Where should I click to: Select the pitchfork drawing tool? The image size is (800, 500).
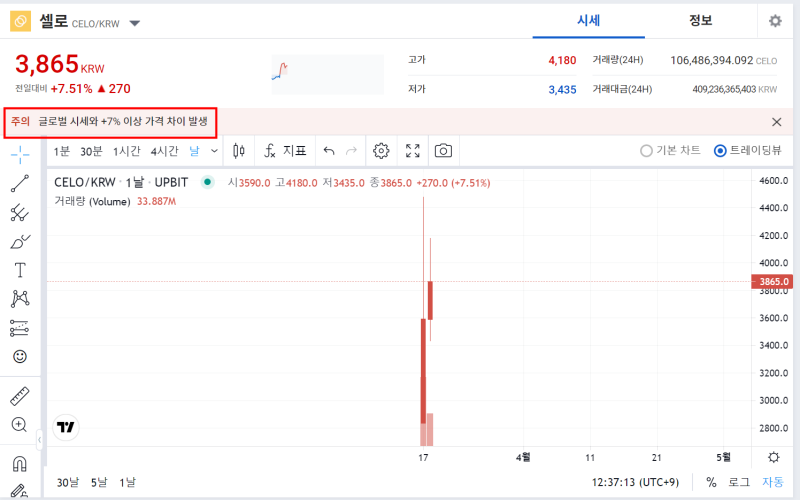(20, 212)
